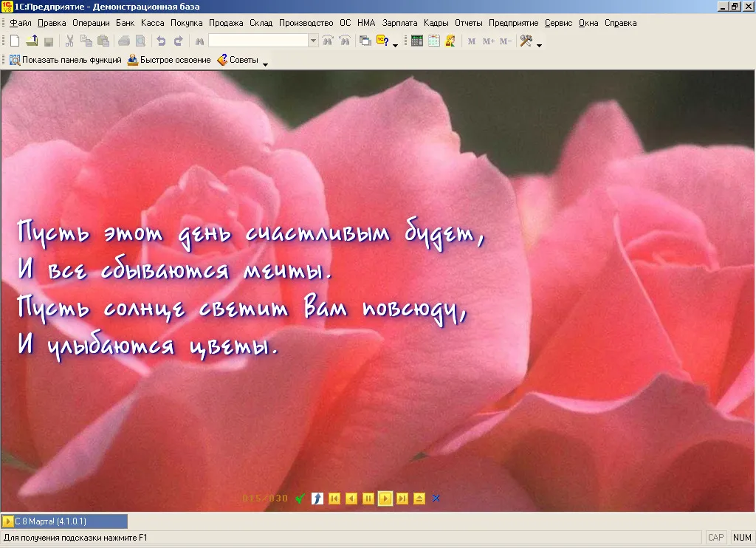Image resolution: width=756 pixels, height=548 pixels.
Task: Open the calendar icon in toolbar
Action: click(434, 41)
